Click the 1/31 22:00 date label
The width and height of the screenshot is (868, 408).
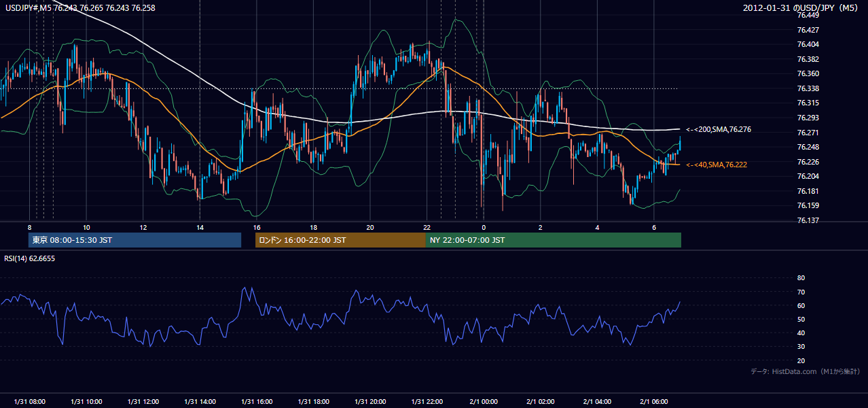click(427, 402)
